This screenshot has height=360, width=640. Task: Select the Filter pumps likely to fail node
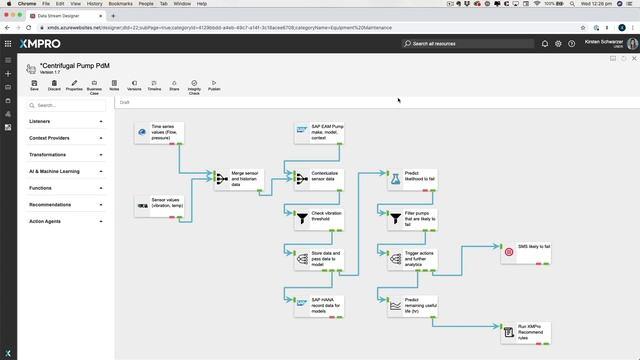[x=413, y=219]
